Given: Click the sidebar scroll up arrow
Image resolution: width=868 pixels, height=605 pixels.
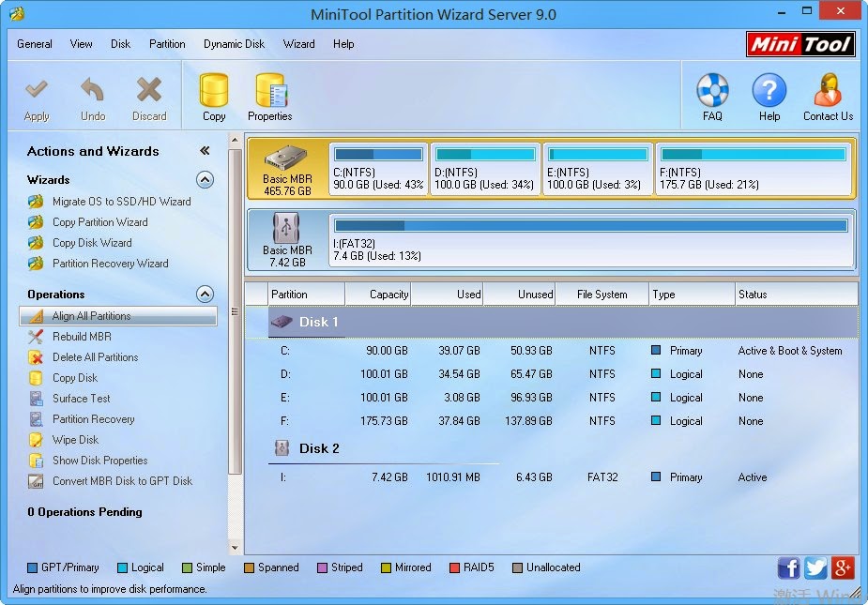Looking at the screenshot, I should pyautogui.click(x=235, y=140).
